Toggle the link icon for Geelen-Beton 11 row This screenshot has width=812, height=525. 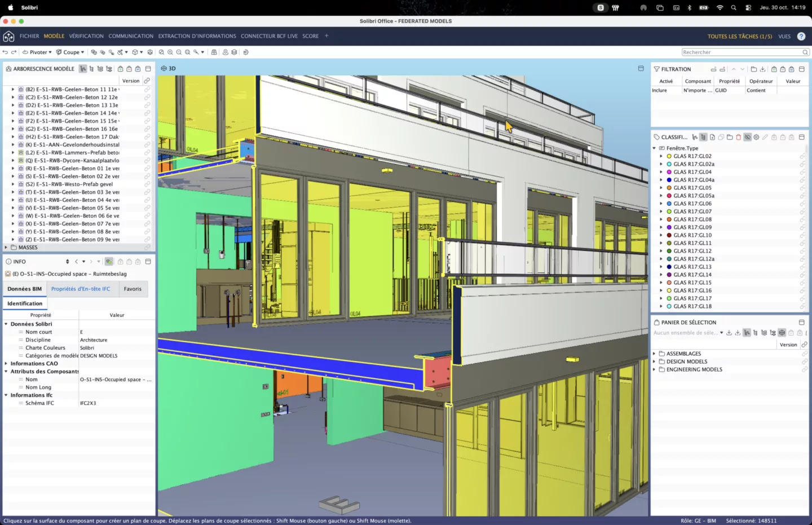click(x=147, y=89)
